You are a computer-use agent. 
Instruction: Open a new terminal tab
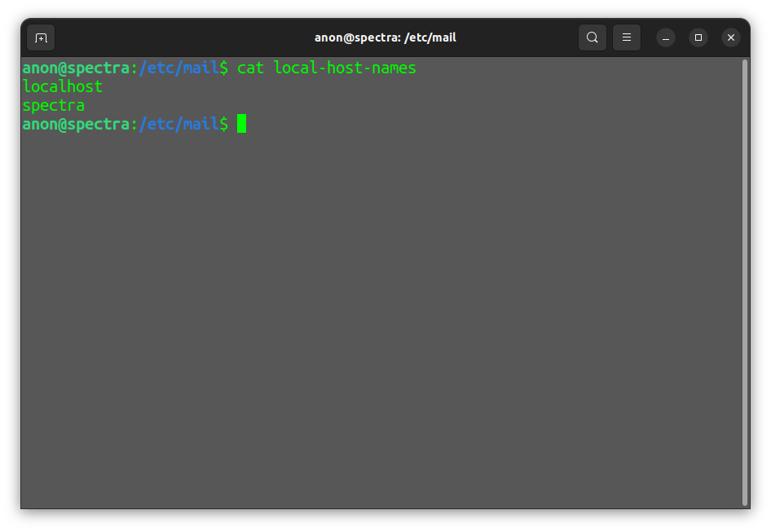[x=41, y=37]
